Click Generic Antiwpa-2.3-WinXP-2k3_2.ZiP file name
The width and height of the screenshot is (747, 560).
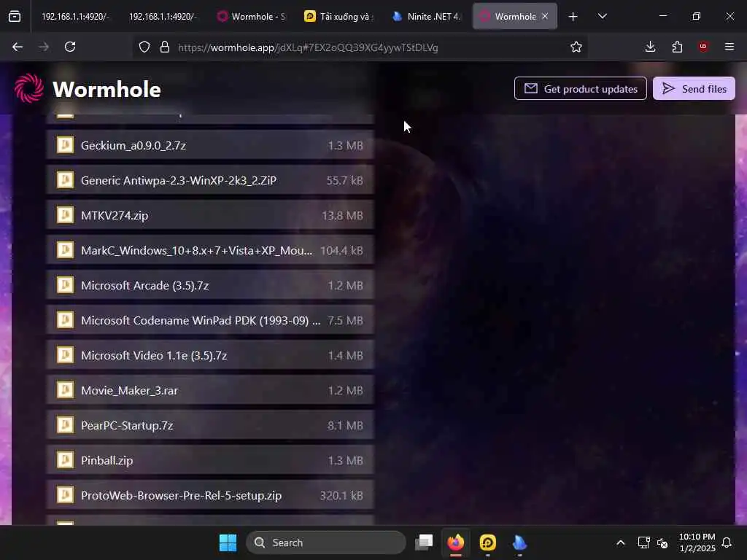tap(179, 181)
